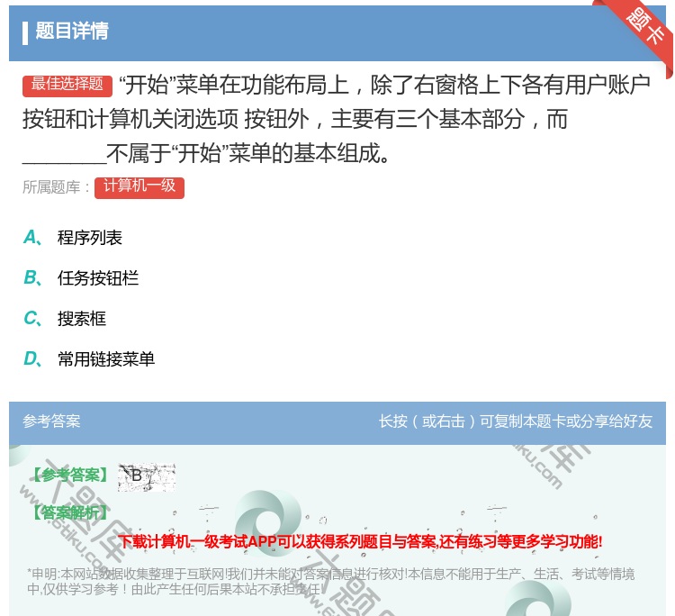Click the 申明 disclaimer text
The height and width of the screenshot is (616, 675).
330,581
